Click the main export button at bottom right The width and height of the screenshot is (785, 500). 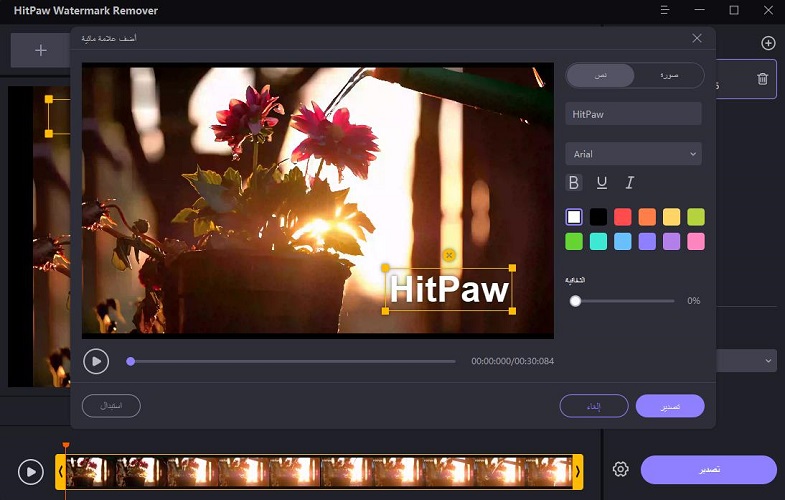[x=709, y=469]
